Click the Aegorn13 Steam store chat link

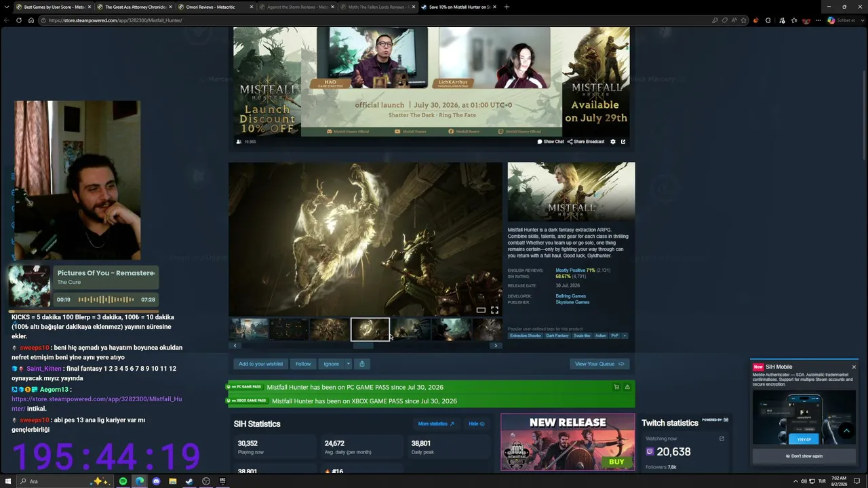[x=97, y=404]
